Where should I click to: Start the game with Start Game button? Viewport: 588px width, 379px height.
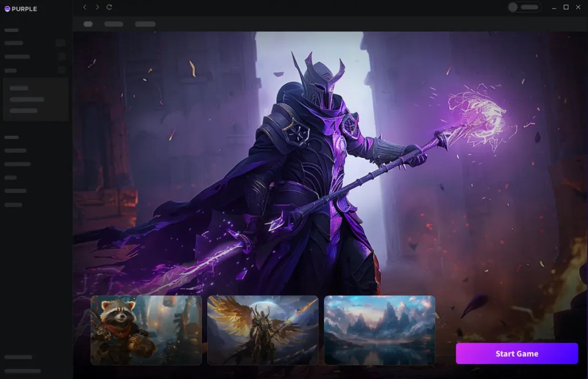click(x=517, y=353)
